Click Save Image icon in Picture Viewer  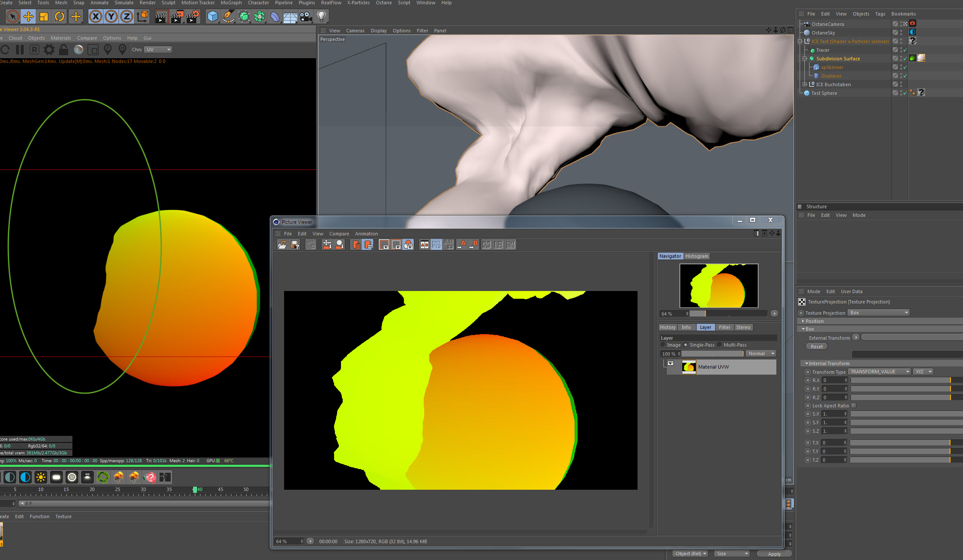[295, 245]
